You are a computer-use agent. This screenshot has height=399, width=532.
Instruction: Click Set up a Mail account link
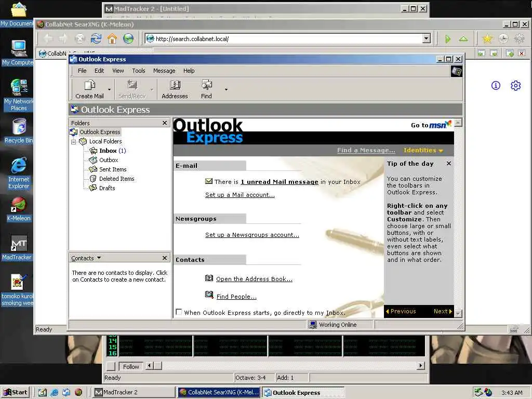pos(240,195)
